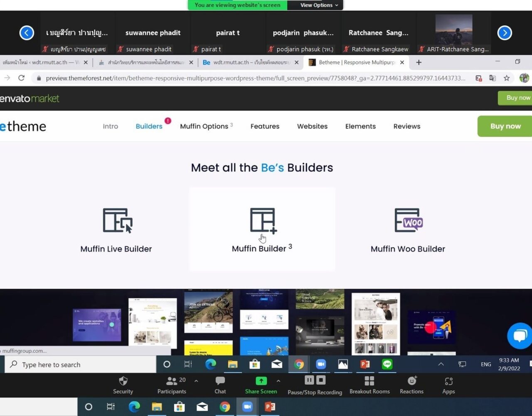Open Zoom in shared taskbar
Image resolution: width=532 pixels, height=416 pixels.
pos(321,364)
